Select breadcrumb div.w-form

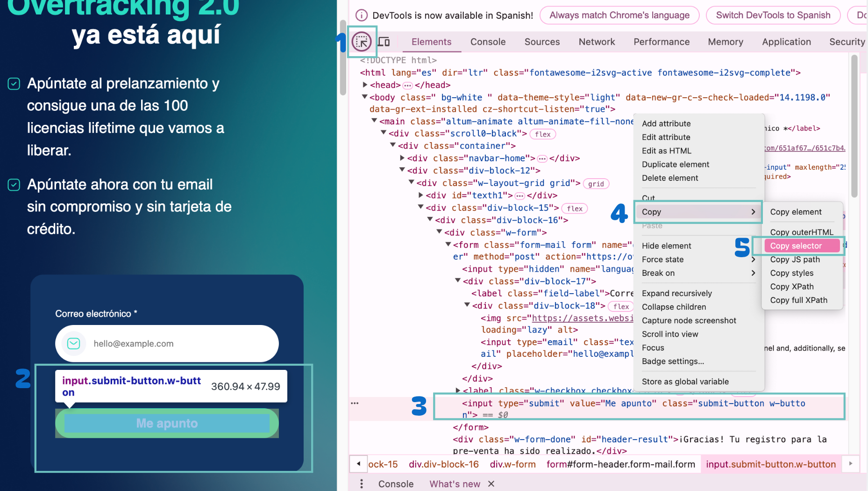click(512, 464)
